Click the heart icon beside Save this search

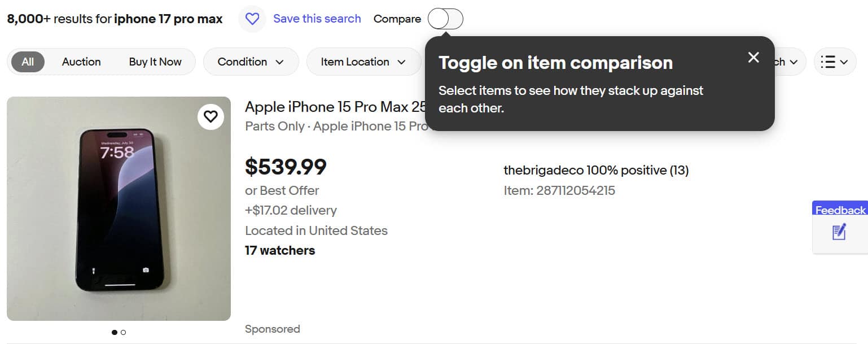point(252,19)
